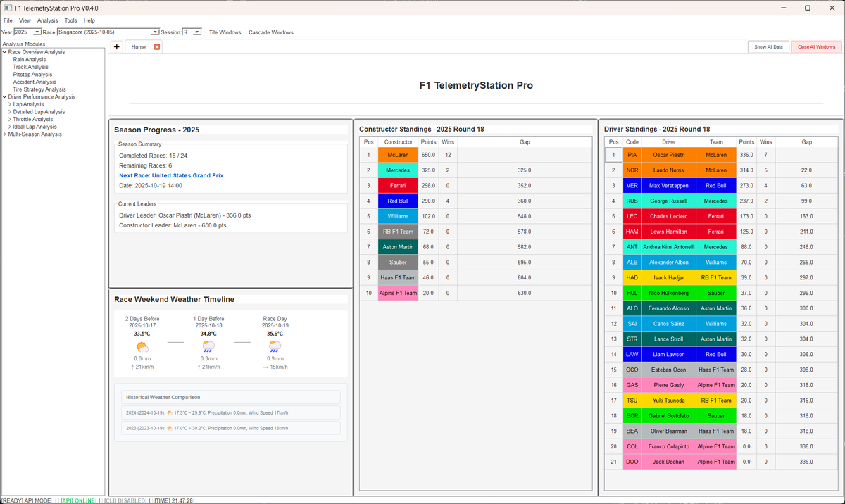The width and height of the screenshot is (845, 504).
Task: Click Constructor Standings row number 6
Action: pyautogui.click(x=368, y=232)
